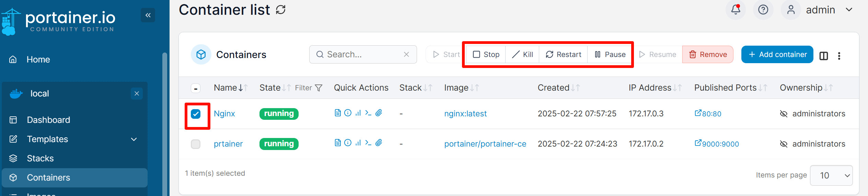The height and width of the screenshot is (196, 868).
Task: Open the notifications bell
Action: coord(736,10)
